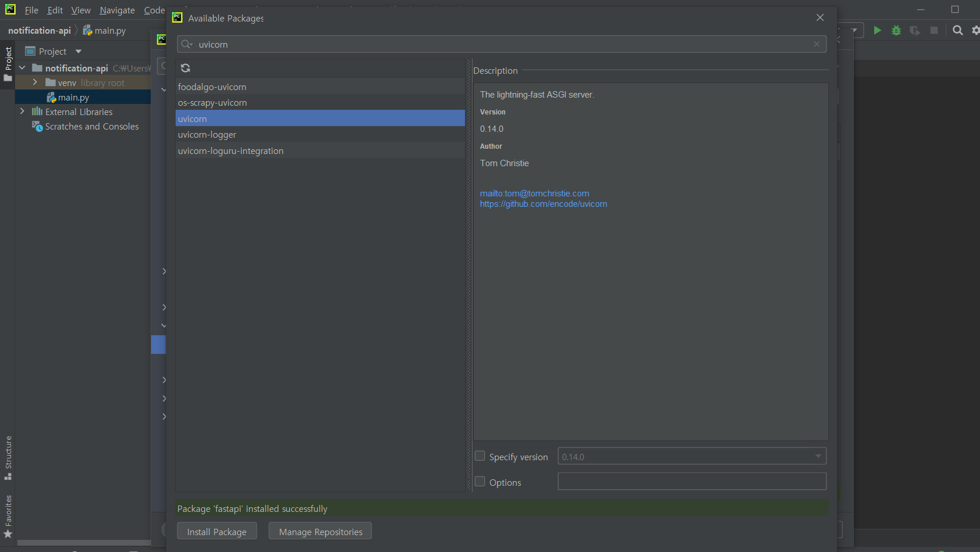Viewport: 980px width, 552px height.
Task: Open IDE settings gear icon
Action: (975, 30)
